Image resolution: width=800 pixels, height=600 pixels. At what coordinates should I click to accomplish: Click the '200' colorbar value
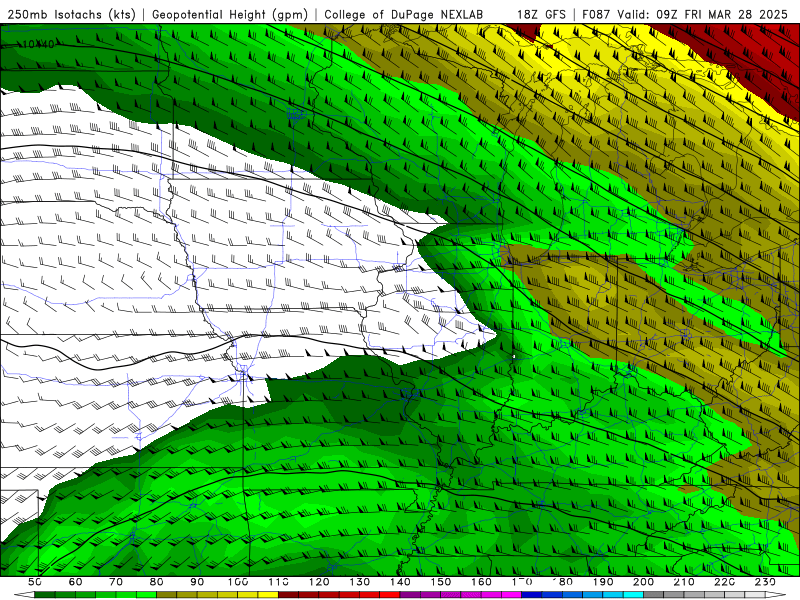tap(643, 582)
